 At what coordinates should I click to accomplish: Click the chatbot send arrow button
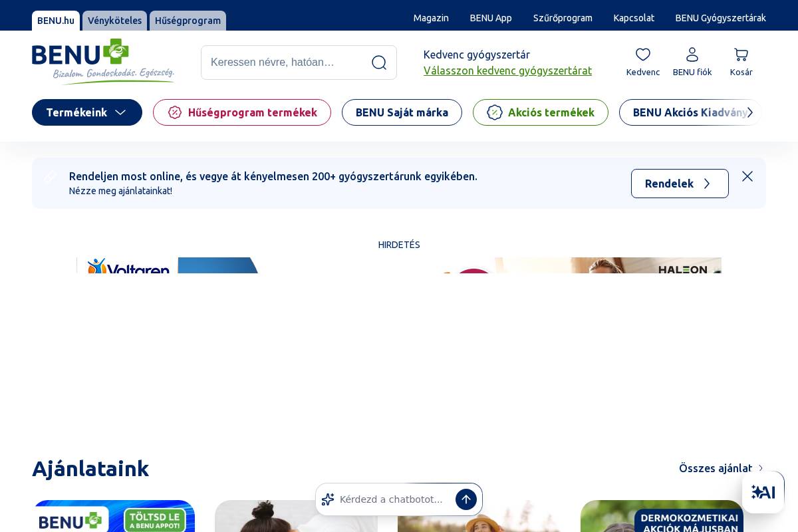click(466, 499)
